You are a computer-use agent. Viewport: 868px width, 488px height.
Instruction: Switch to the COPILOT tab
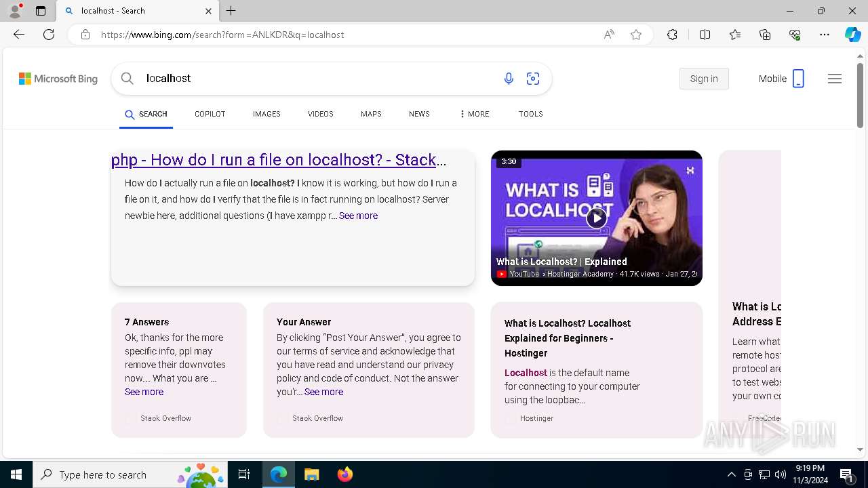click(x=210, y=114)
